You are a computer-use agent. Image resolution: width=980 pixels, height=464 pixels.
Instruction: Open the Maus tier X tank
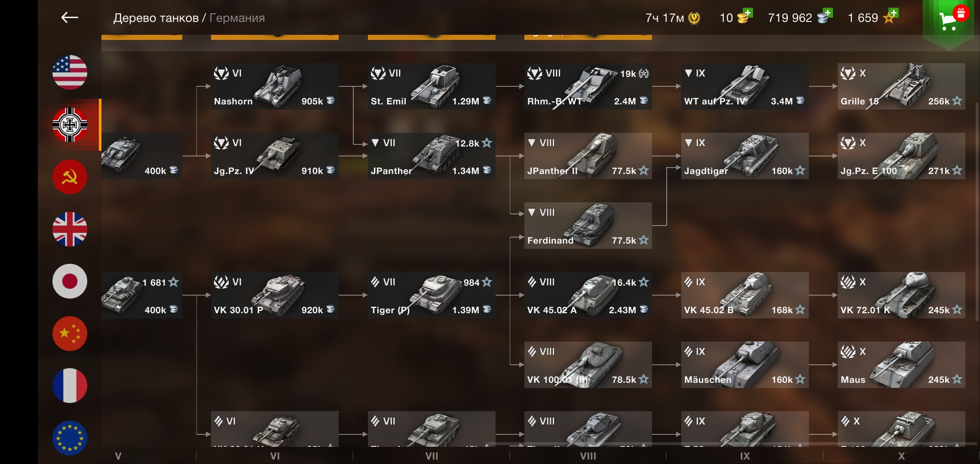pos(901,365)
